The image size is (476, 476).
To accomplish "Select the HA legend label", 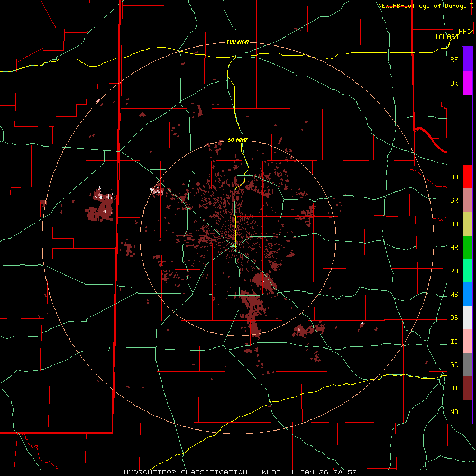I will [x=454, y=177].
